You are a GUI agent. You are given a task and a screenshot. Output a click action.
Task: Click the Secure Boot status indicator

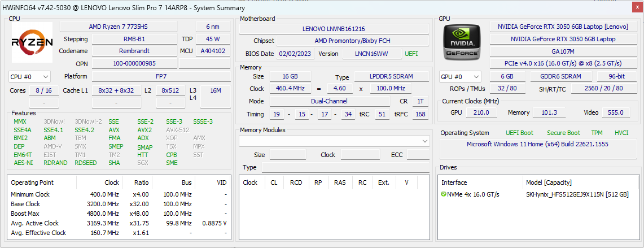[563, 133]
